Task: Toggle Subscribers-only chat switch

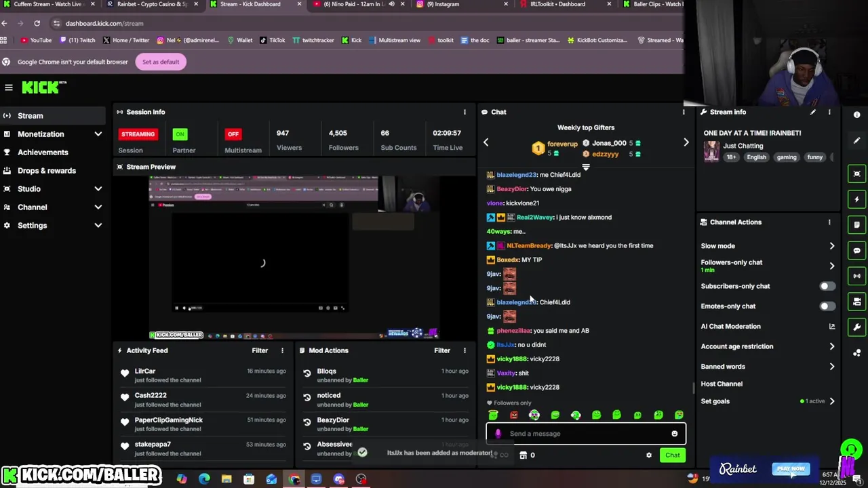Action: [x=827, y=286]
